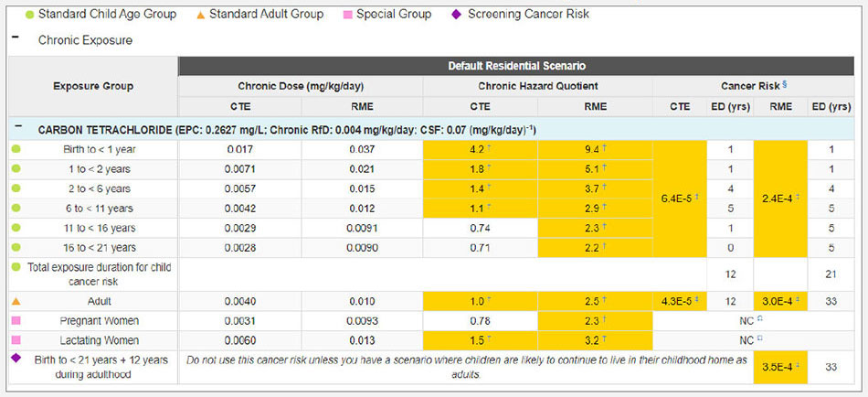Viewport: 868px width, 397px height.
Task: Click the green circle beside 11 to < 16 years
Action: (16, 228)
